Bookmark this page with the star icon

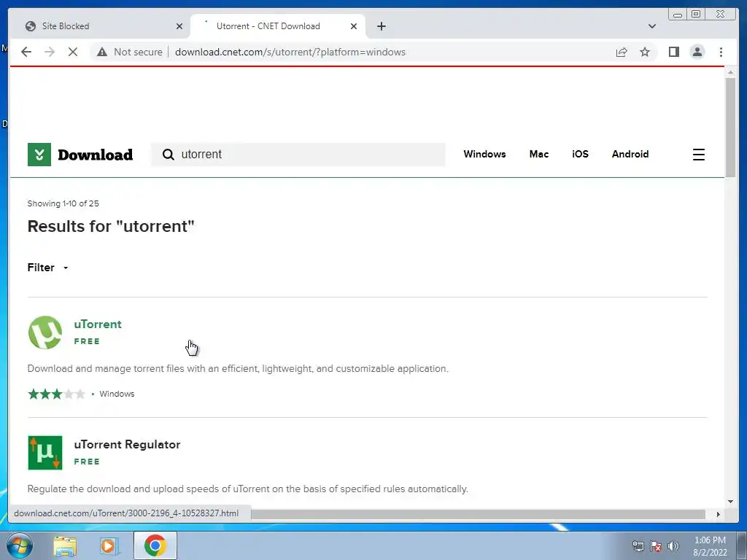click(645, 52)
